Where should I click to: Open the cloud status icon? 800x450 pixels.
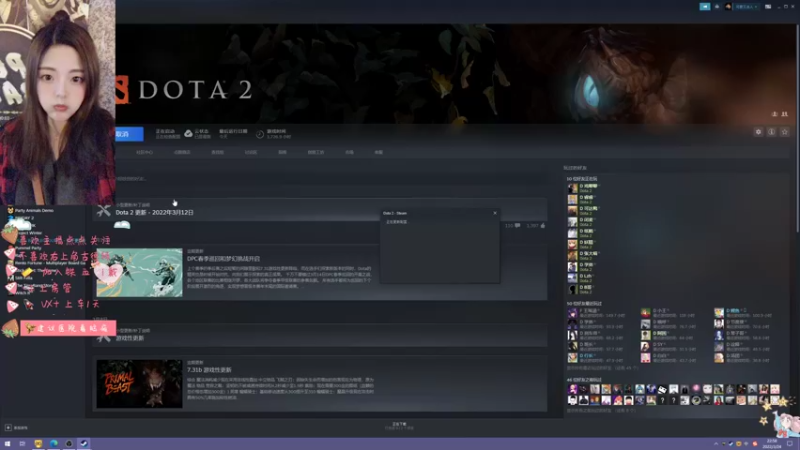pos(188,134)
